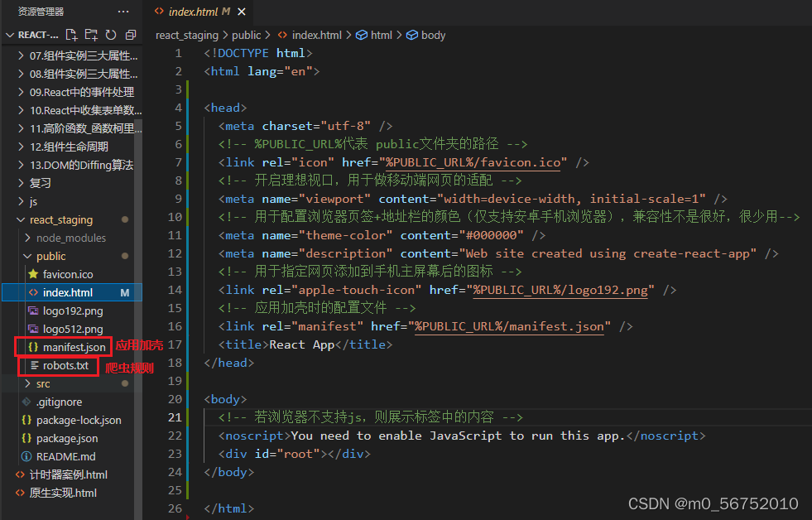Screen dimensions: 812x520
Task: Open the explorer more actions ellipsis menu
Action: (123, 12)
